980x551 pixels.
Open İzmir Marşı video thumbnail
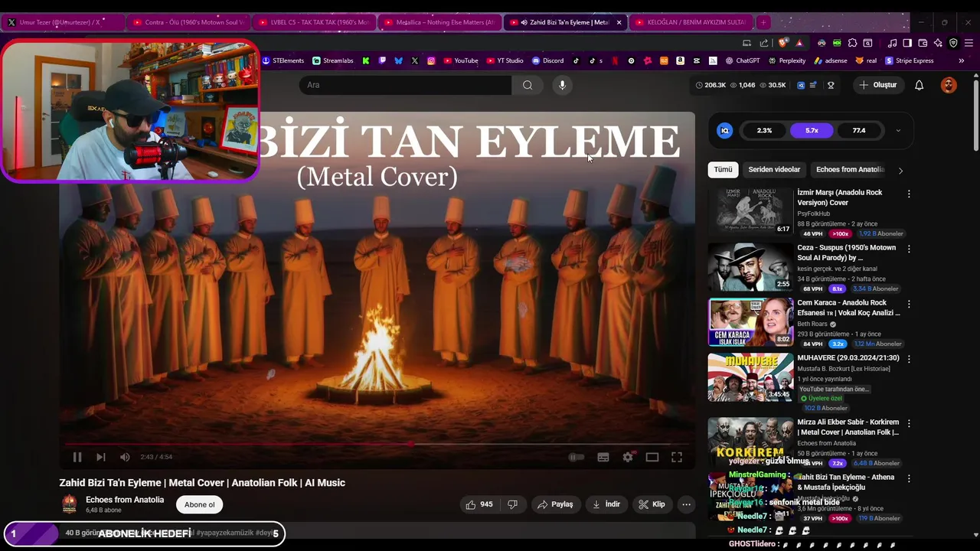click(x=750, y=211)
